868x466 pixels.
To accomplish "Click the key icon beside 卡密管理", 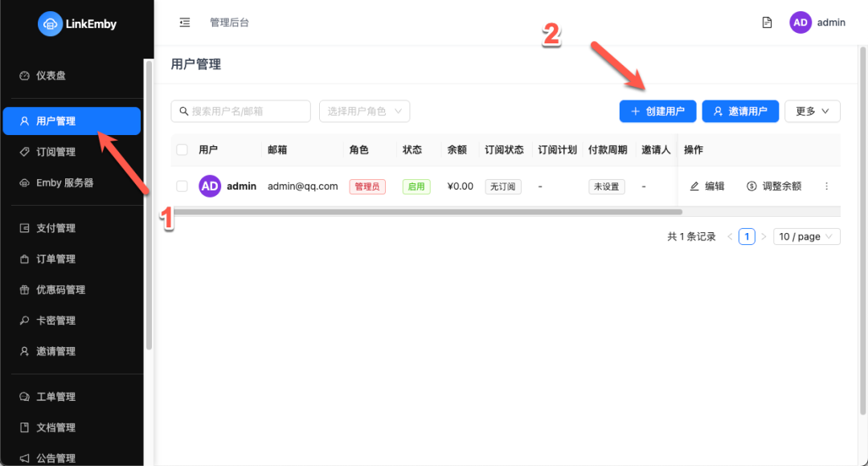I will tap(24, 321).
